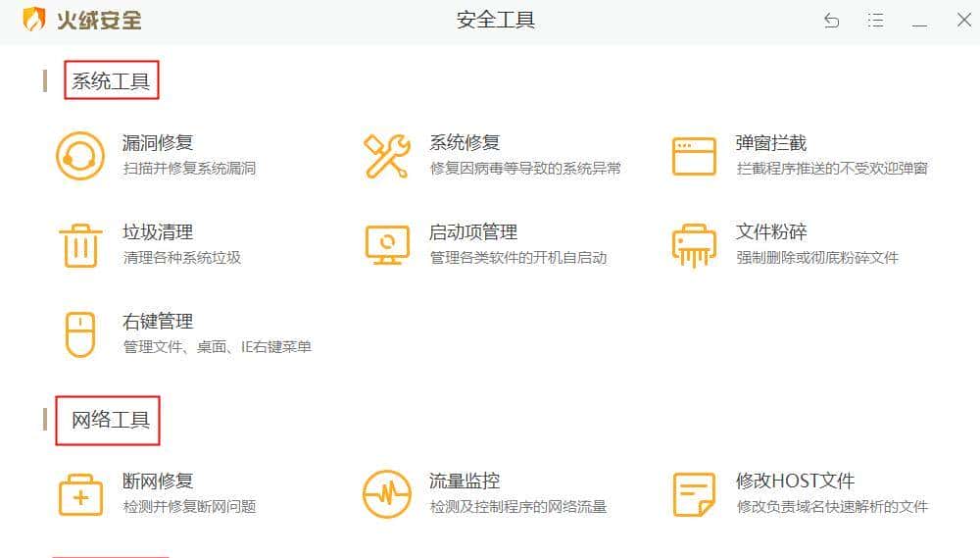
Task: Close the 安全工具 window
Action: tap(963, 20)
